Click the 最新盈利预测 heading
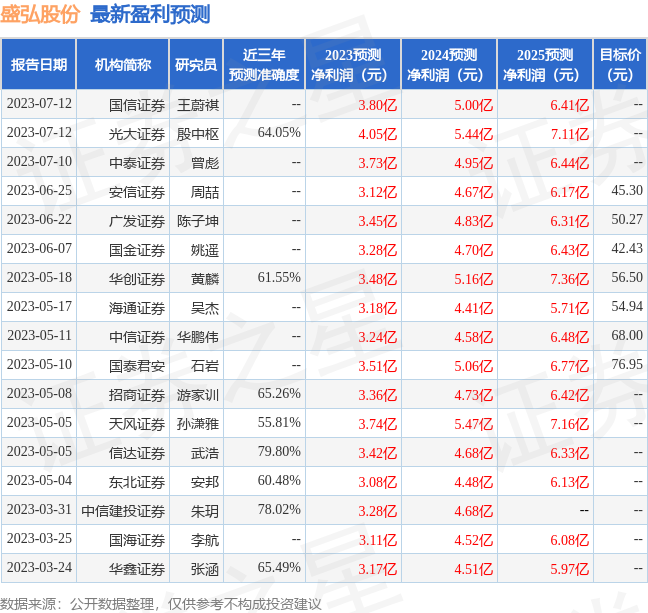 tap(150, 14)
